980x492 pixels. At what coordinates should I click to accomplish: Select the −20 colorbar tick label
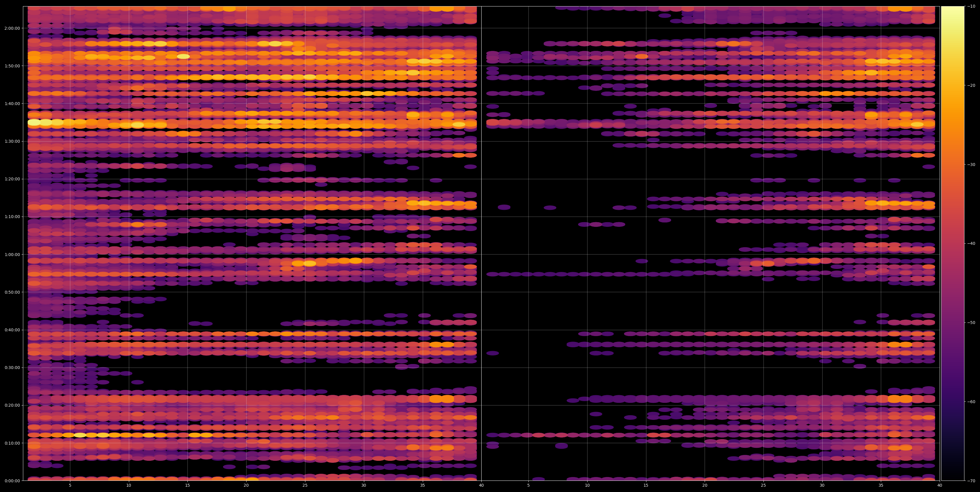click(x=971, y=86)
